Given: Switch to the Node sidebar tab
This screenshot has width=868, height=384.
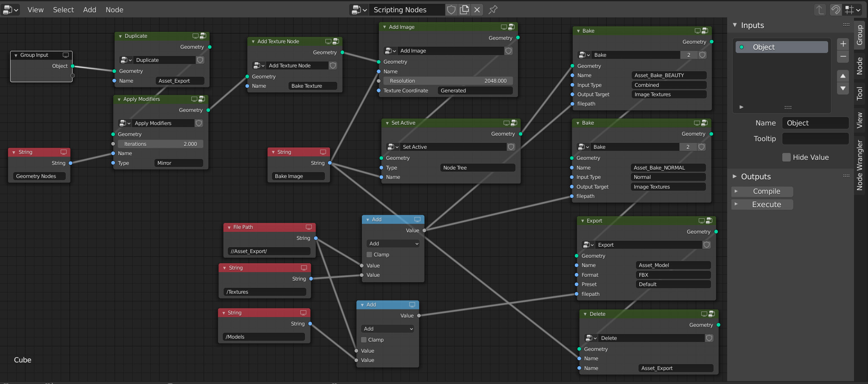Looking at the screenshot, I should [x=860, y=66].
